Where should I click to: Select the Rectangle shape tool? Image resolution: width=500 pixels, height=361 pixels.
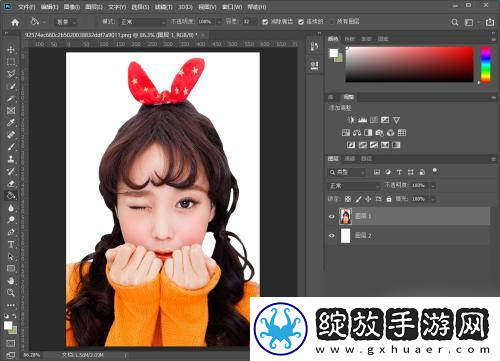coord(11,268)
